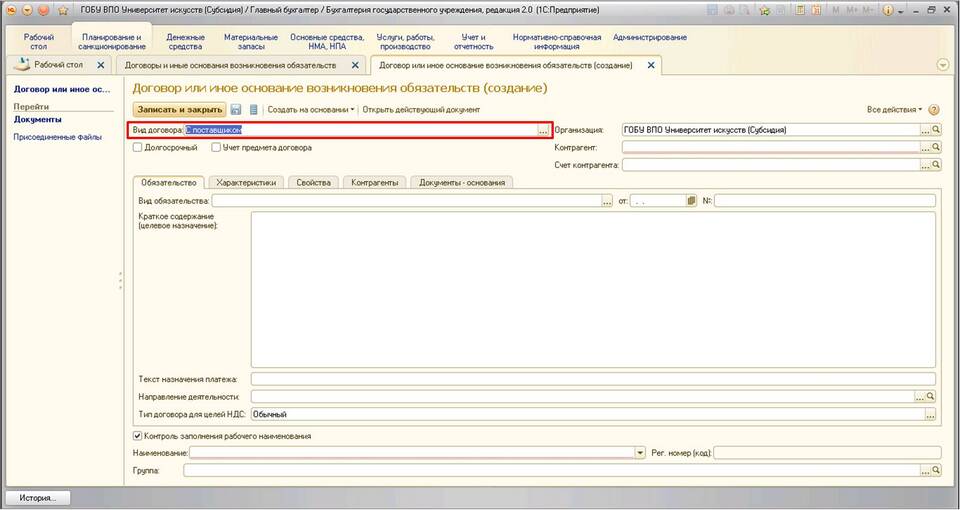
Task: Open the Учет и отчетность section
Action: click(x=473, y=42)
